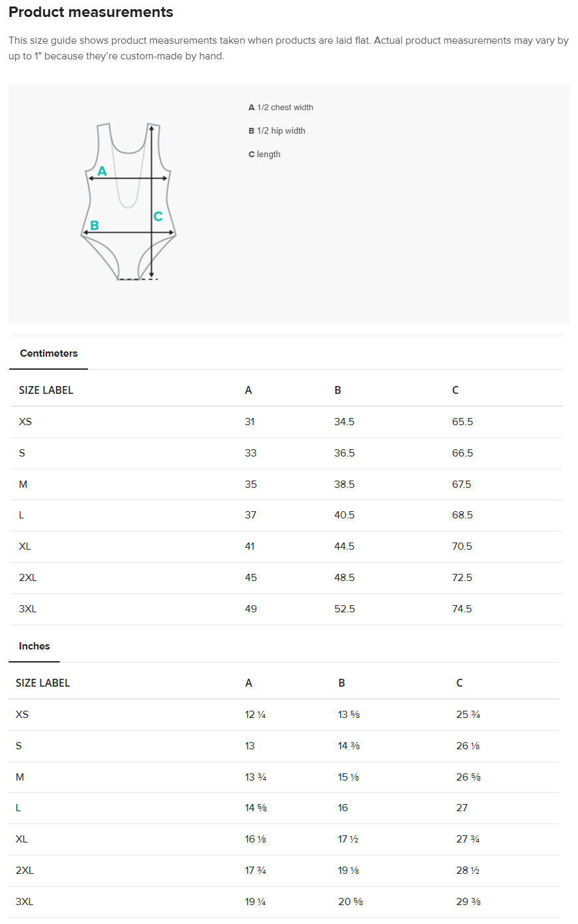This screenshot has width=578, height=924.
Task: Click the 40.5 hip value for size L
Action: tap(344, 515)
